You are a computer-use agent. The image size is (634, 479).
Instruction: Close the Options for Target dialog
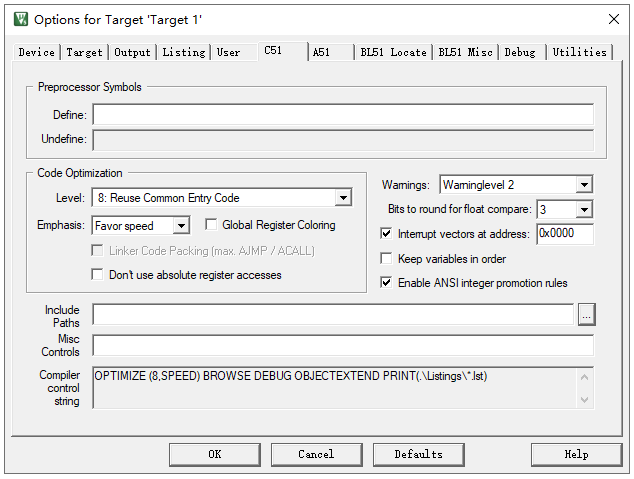[614, 19]
